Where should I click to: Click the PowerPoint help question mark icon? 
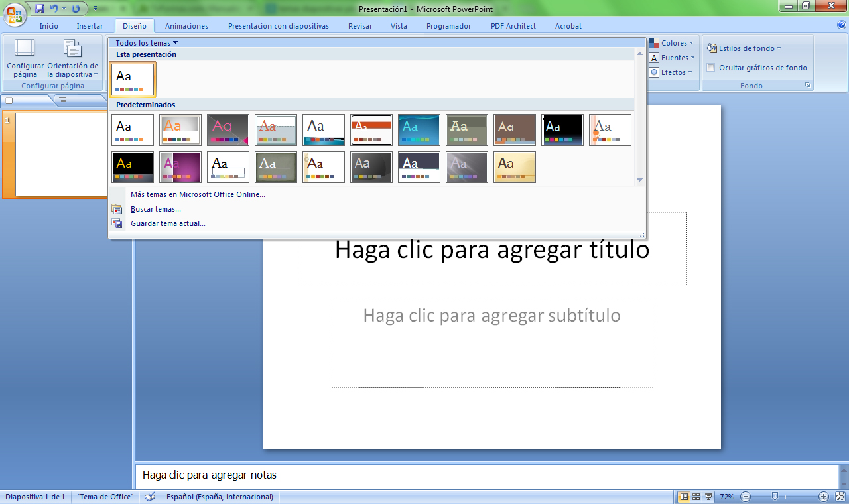point(842,25)
